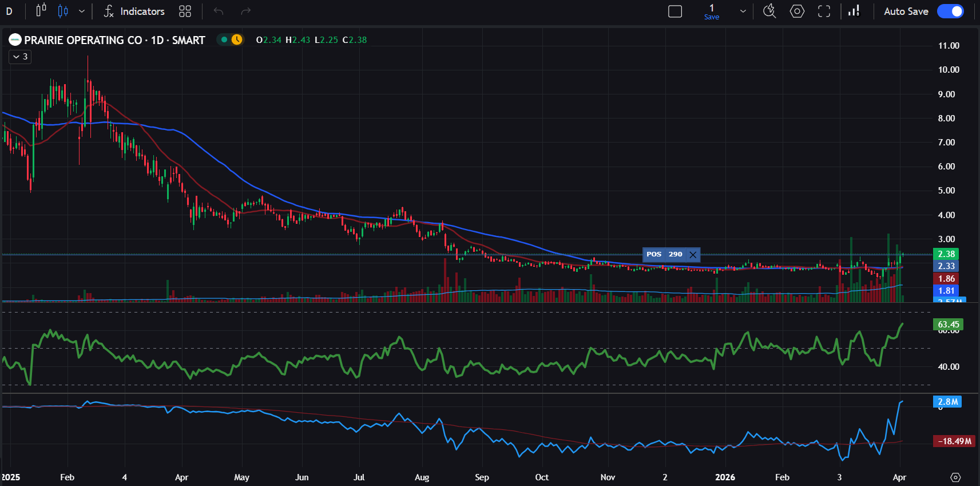Enter fullscreen mode
The image size is (980, 486).
(824, 11)
